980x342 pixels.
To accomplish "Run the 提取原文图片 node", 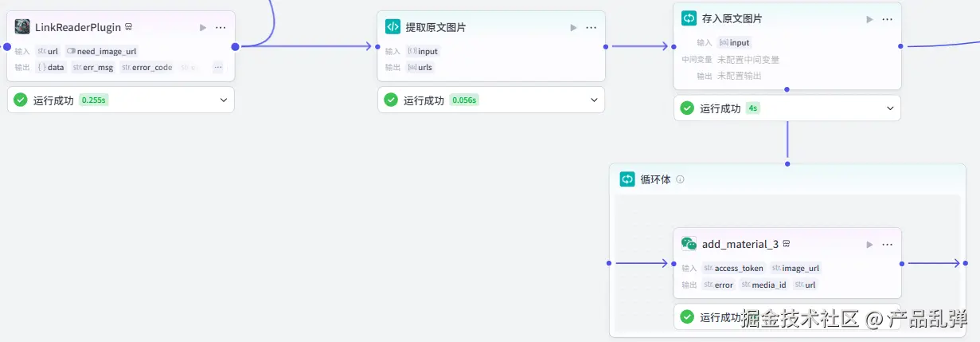I will click(x=573, y=27).
